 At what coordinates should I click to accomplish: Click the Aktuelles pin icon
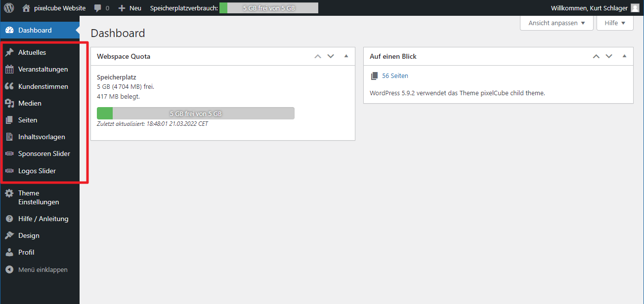tap(9, 52)
